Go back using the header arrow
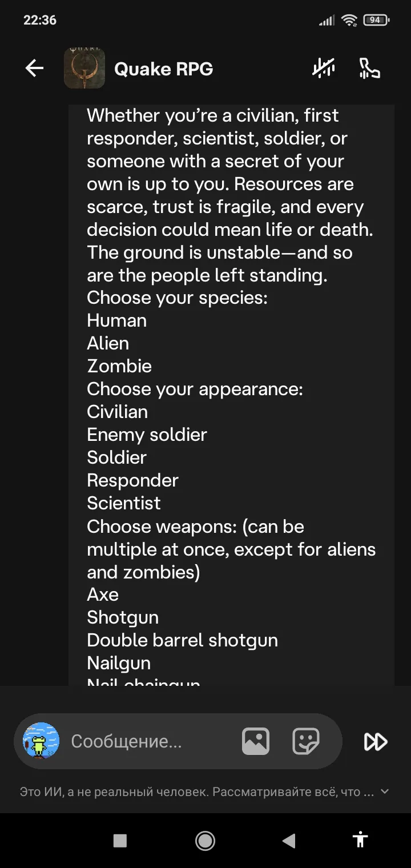Image resolution: width=411 pixels, height=868 pixels. click(34, 69)
